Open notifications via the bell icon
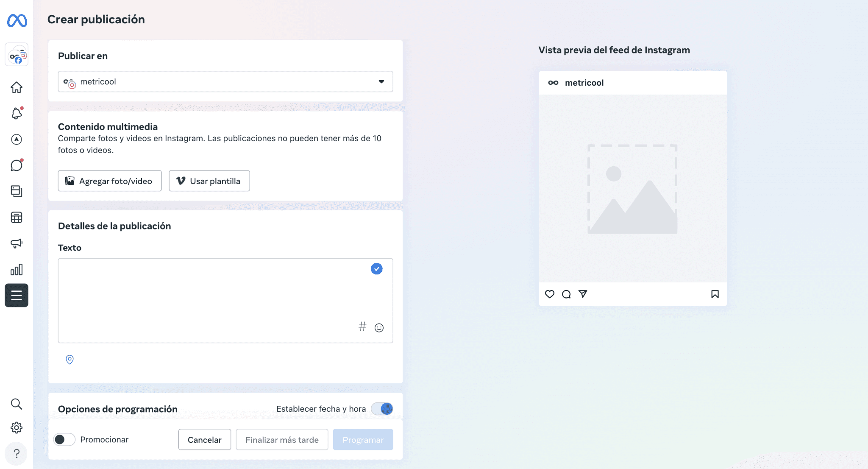 [17, 113]
